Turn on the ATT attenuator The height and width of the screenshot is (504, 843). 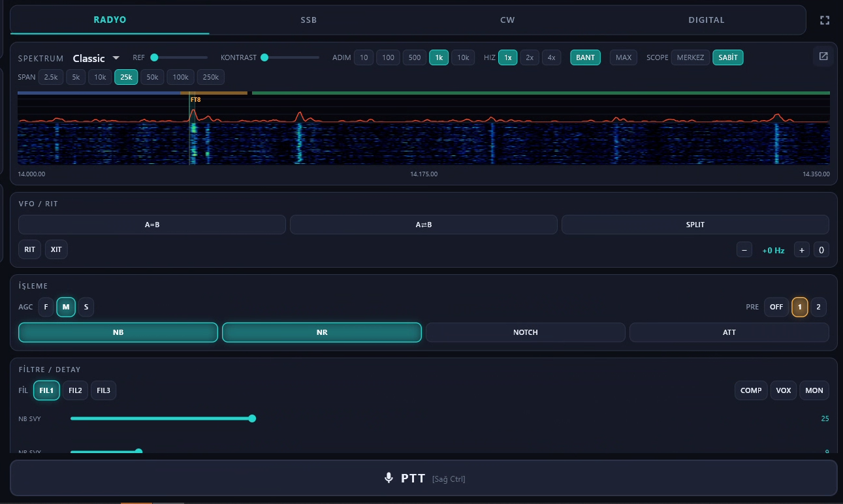[729, 332]
